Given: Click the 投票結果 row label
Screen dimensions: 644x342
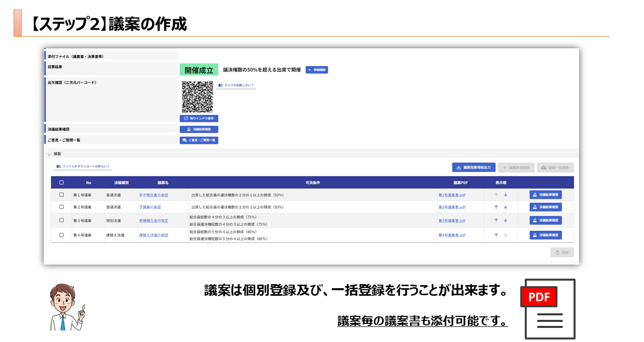Looking at the screenshot, I should pos(55,66).
